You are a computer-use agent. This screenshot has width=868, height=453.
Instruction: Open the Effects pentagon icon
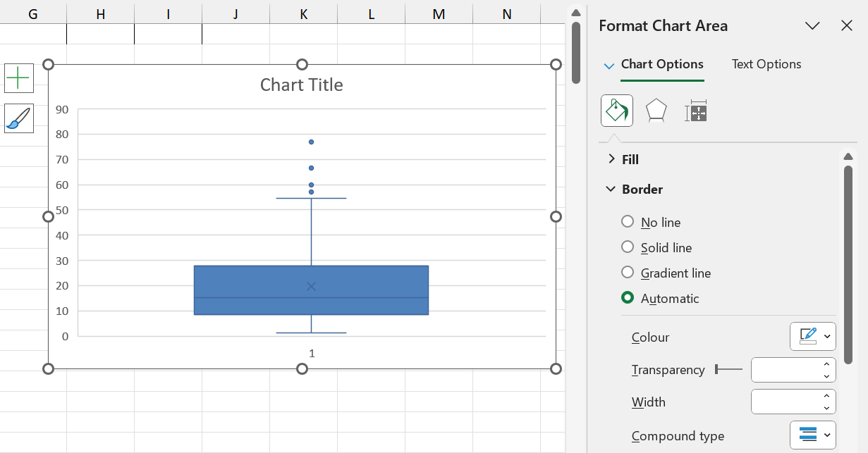point(656,111)
